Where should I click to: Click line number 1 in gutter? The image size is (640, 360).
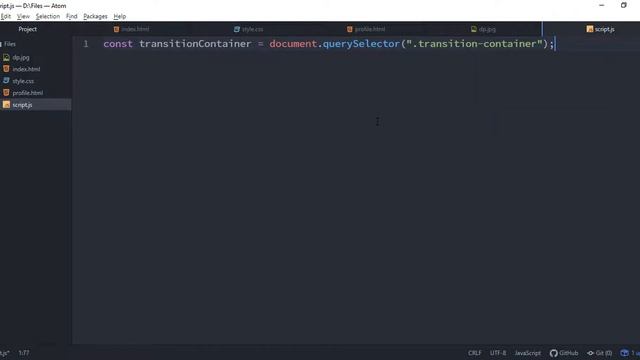click(86, 44)
